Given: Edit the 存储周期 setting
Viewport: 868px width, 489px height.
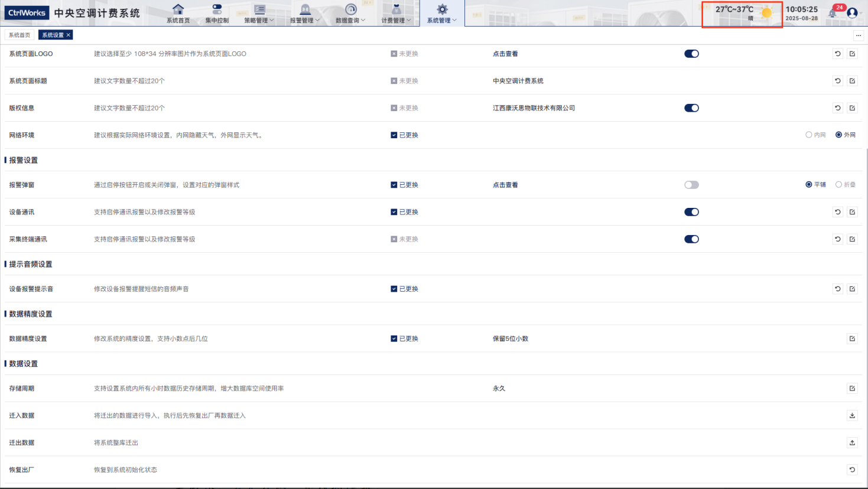Looking at the screenshot, I should click(852, 389).
